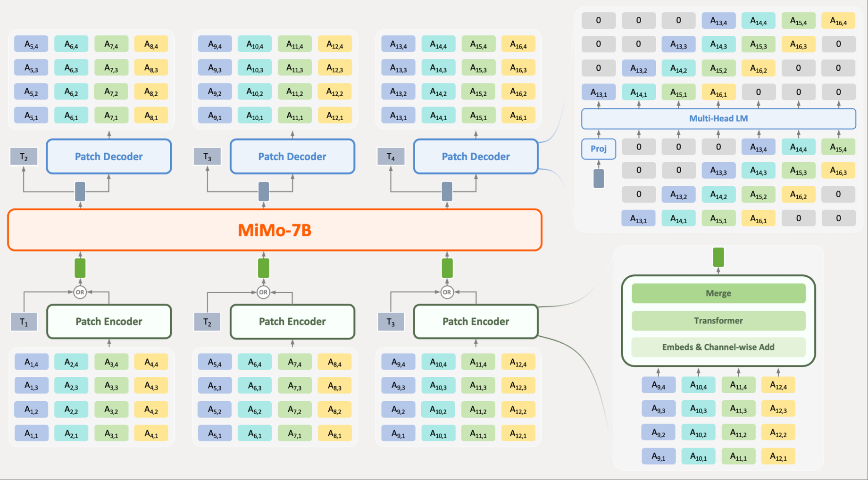Click the green A3,2 audio token
The height and width of the screenshot is (480, 868).
pos(111,410)
